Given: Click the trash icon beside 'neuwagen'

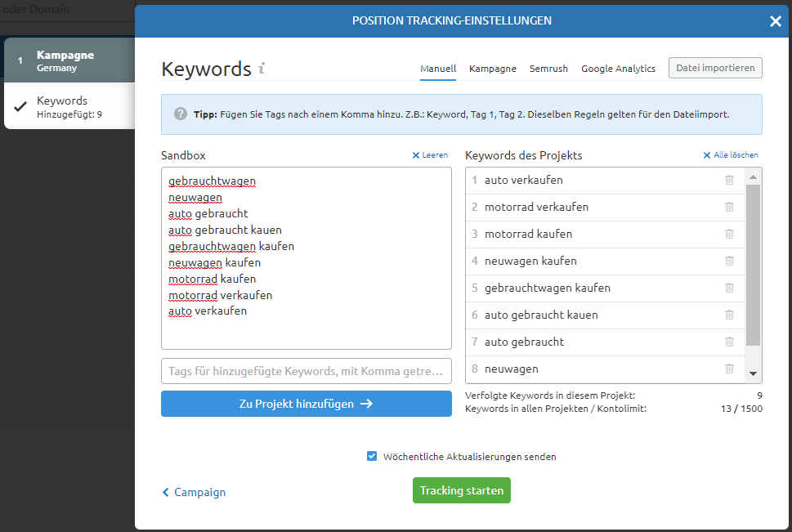Looking at the screenshot, I should tap(729, 369).
